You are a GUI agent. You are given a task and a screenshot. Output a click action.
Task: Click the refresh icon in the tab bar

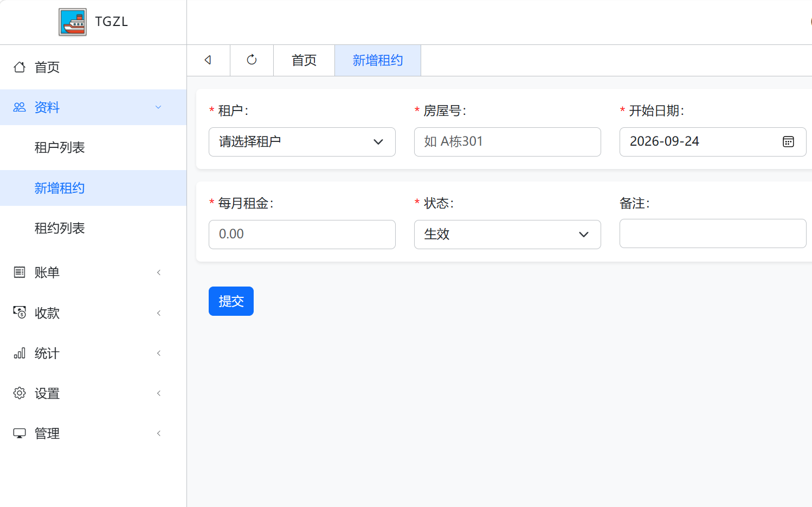(252, 60)
